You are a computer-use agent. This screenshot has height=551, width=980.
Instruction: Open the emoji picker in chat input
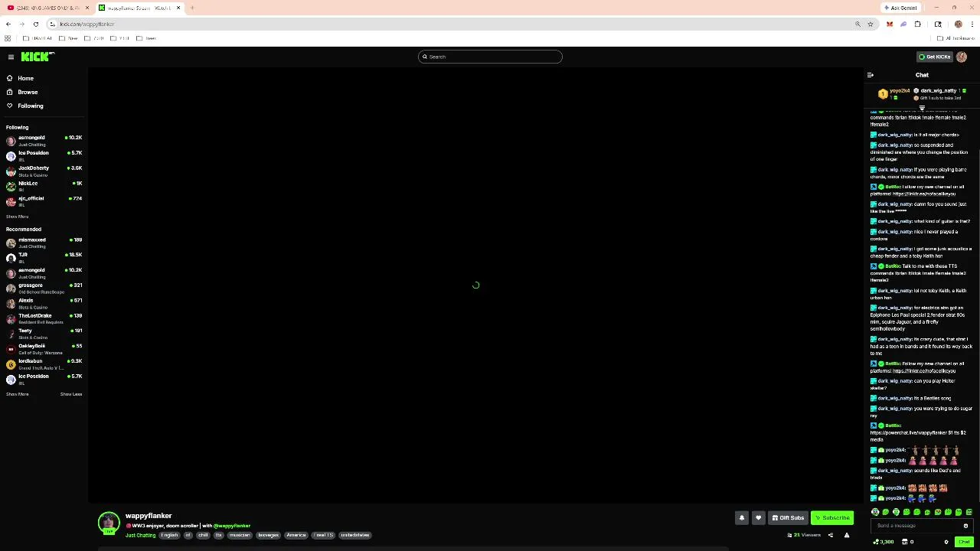coord(965,526)
